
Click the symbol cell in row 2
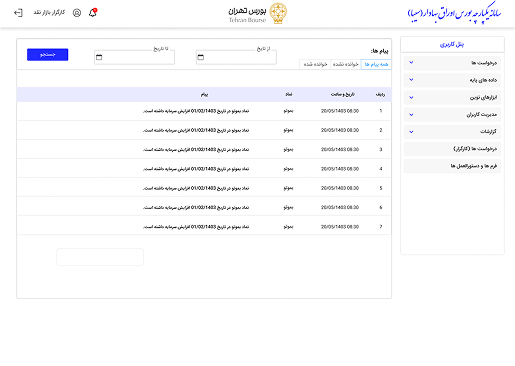288,130
